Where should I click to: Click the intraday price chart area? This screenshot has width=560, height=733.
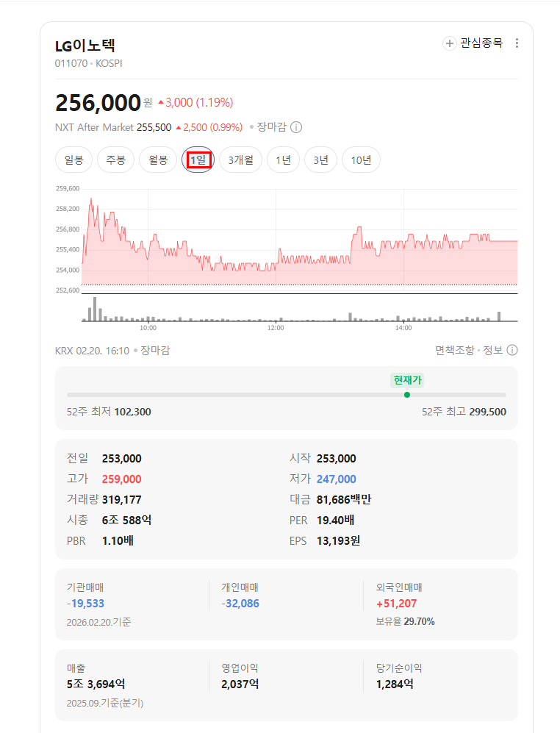point(300,240)
